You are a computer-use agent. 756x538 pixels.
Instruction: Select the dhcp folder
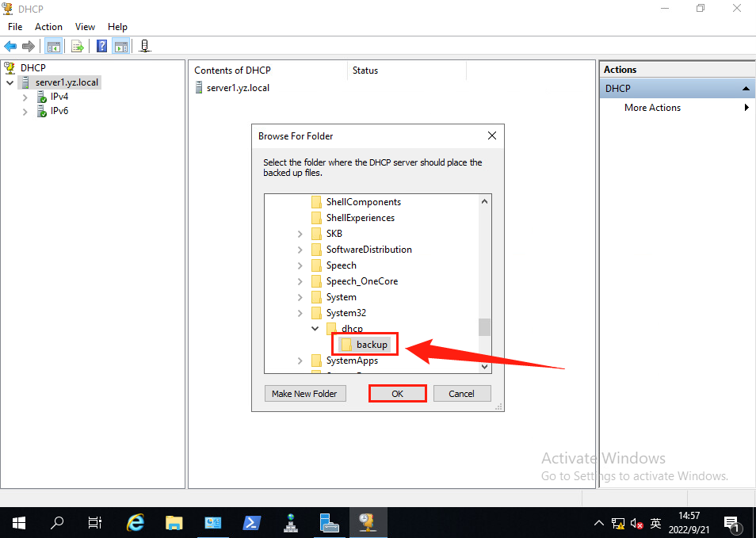click(x=352, y=330)
